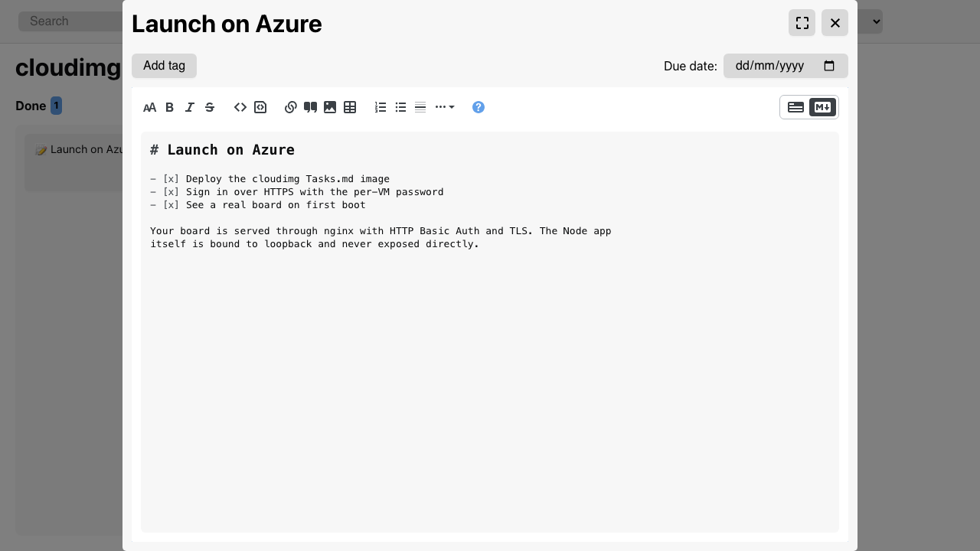The height and width of the screenshot is (551, 980).
Task: Click the line 'See a real board on first boot'
Action: [x=276, y=205]
